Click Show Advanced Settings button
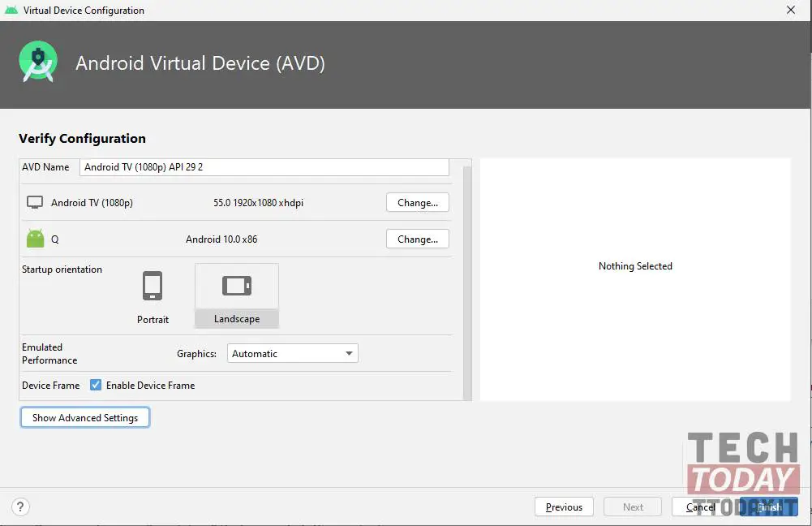812x526 pixels. coord(85,418)
